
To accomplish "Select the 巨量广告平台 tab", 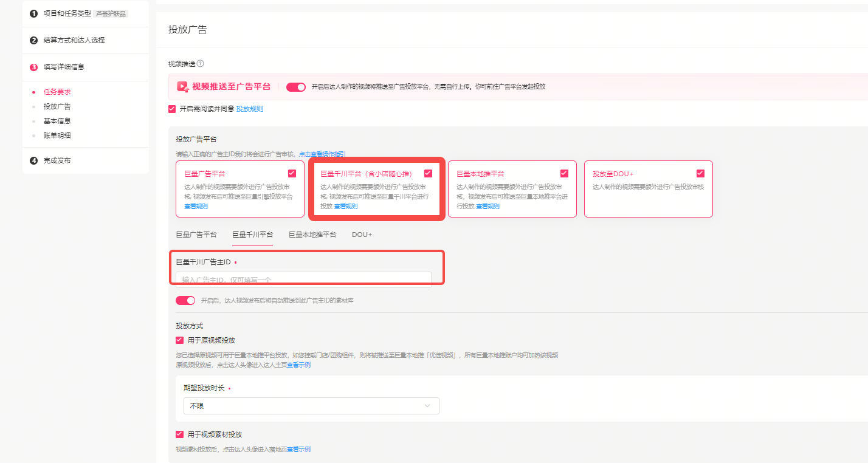I will tap(196, 235).
